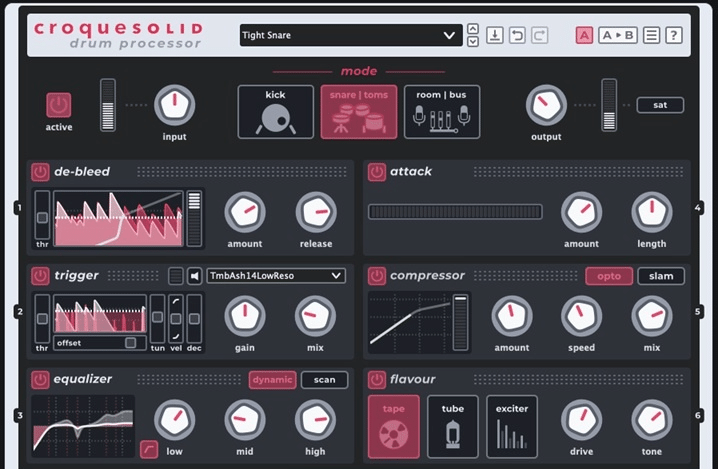Click the redo arrow icon
This screenshot has height=469, width=718.
[540, 35]
